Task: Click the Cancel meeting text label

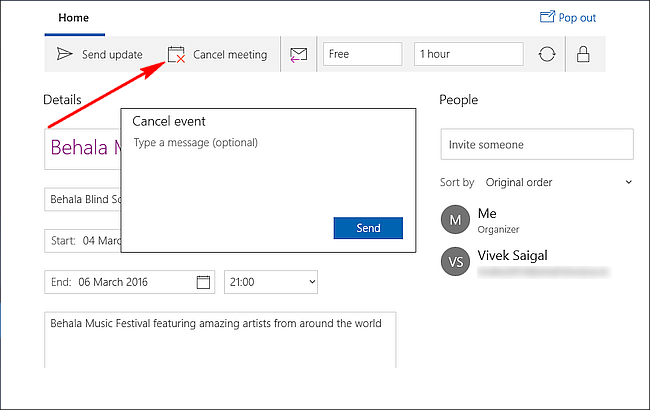Action: point(230,55)
